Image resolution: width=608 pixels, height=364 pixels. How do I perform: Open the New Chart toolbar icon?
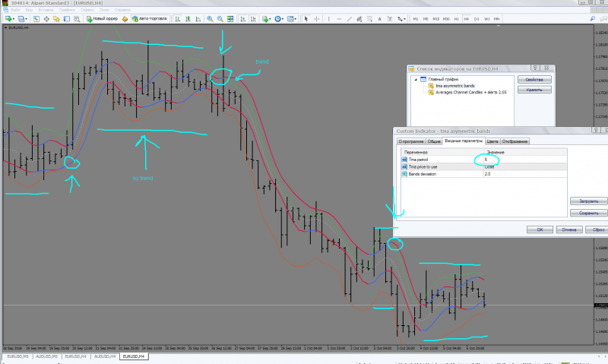tap(9, 18)
